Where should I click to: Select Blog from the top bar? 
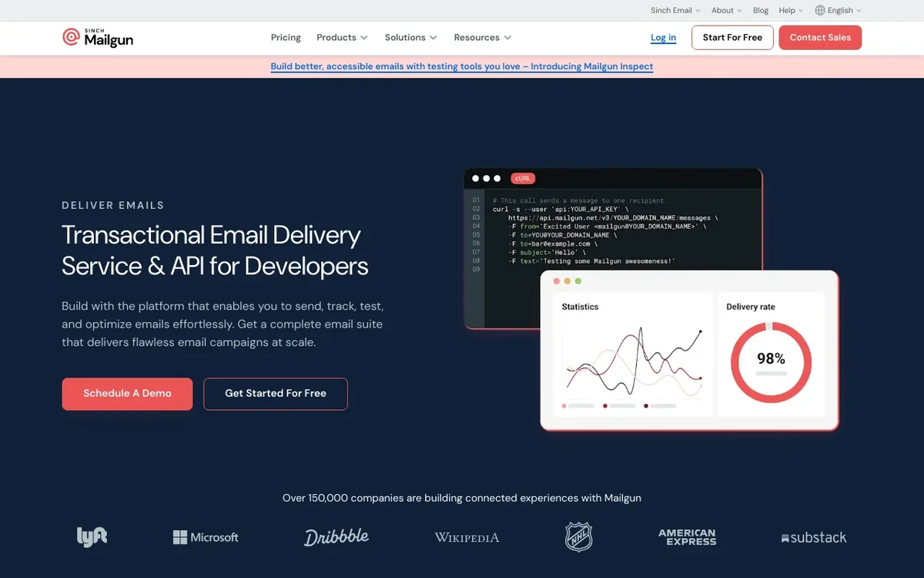(x=760, y=10)
